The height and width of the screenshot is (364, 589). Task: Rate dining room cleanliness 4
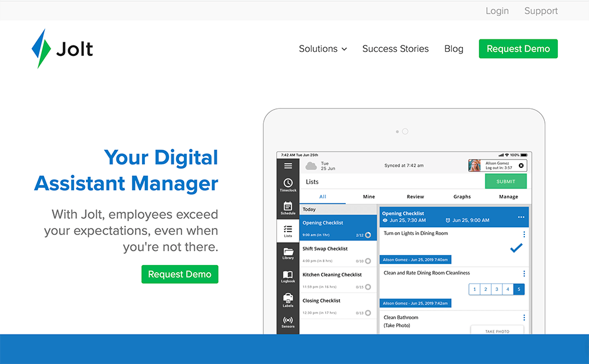(508, 289)
